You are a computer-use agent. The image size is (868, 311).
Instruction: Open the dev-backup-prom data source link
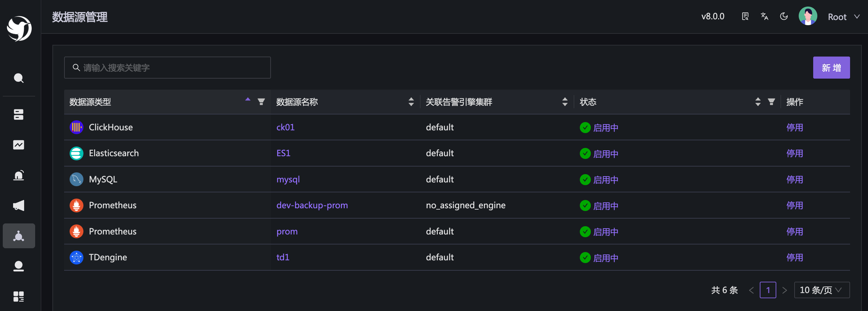pos(312,205)
